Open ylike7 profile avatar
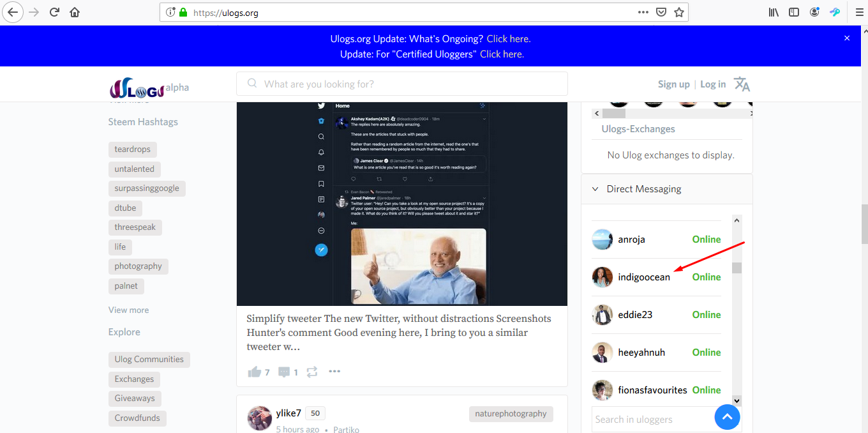The height and width of the screenshot is (433, 868). [x=259, y=418]
